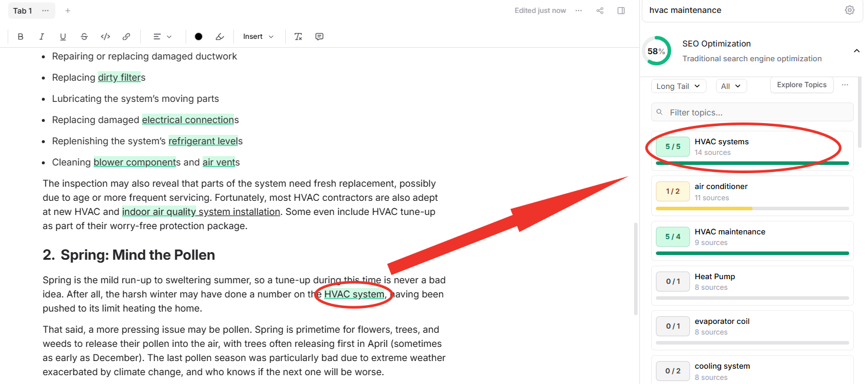
Task: Add a comment with the comment icon
Action: pyautogui.click(x=319, y=37)
